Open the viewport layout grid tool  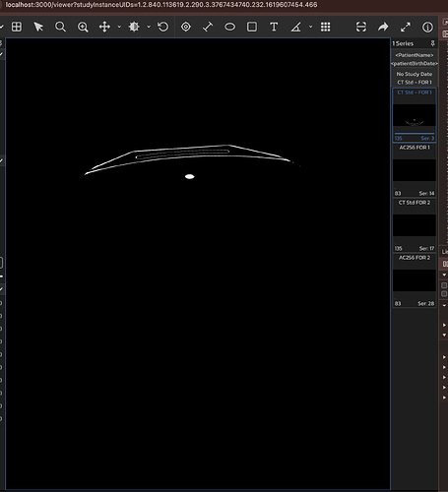coord(17,27)
